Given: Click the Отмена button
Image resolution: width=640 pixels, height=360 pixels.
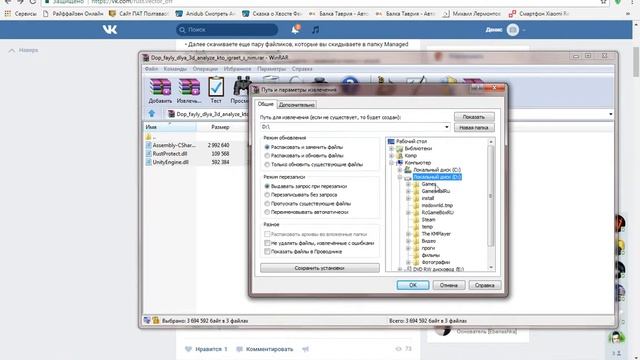Looking at the screenshot, I should 449,285.
